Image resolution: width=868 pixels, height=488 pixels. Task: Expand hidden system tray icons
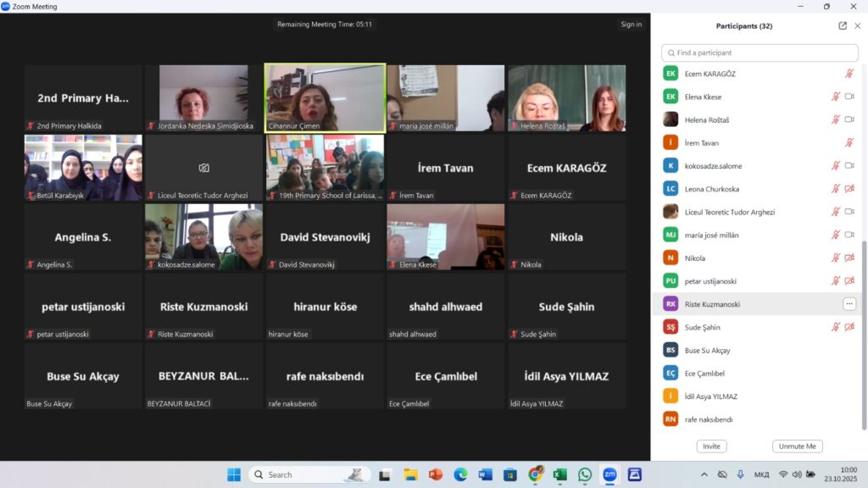point(704,474)
